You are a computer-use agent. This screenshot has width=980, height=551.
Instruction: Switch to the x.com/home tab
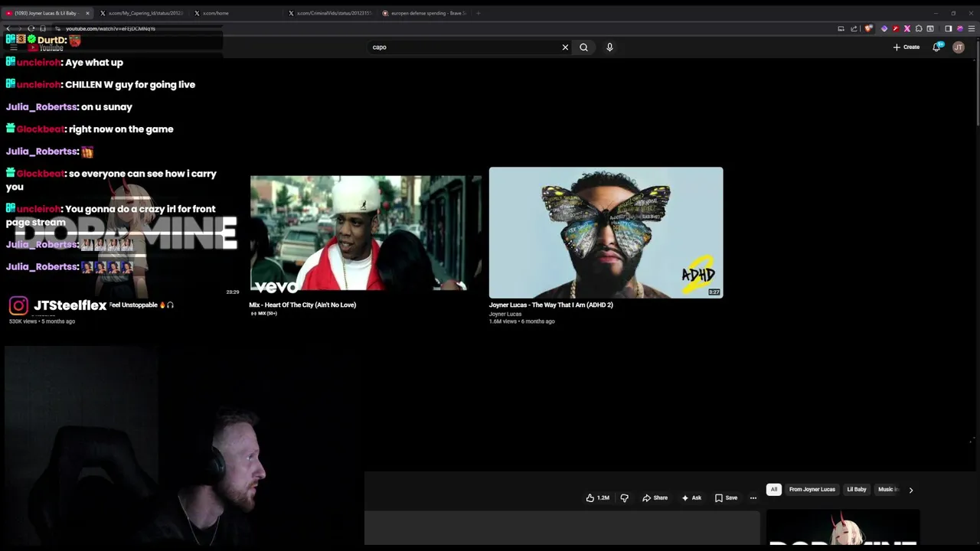coord(237,13)
